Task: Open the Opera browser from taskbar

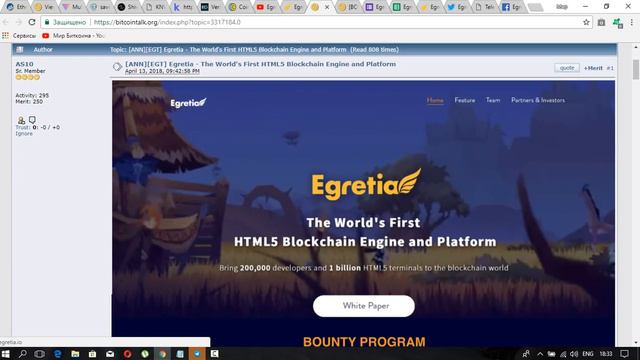Action: (x=127, y=354)
